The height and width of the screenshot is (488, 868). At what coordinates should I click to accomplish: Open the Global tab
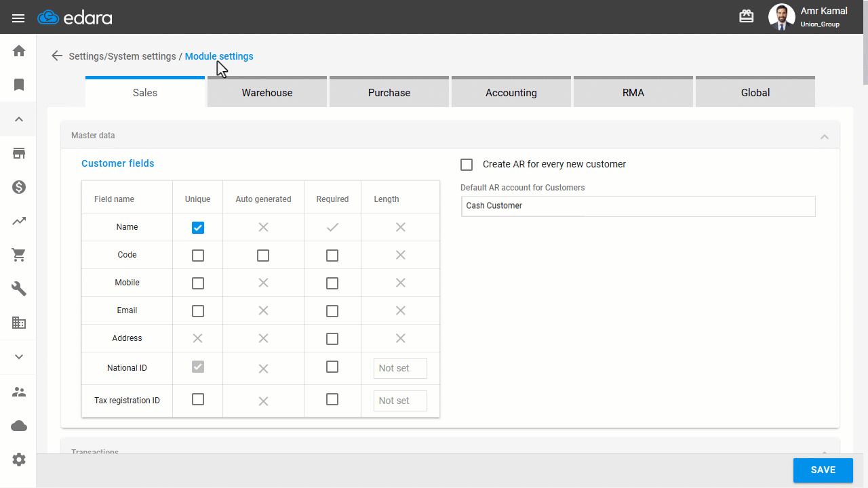755,91
